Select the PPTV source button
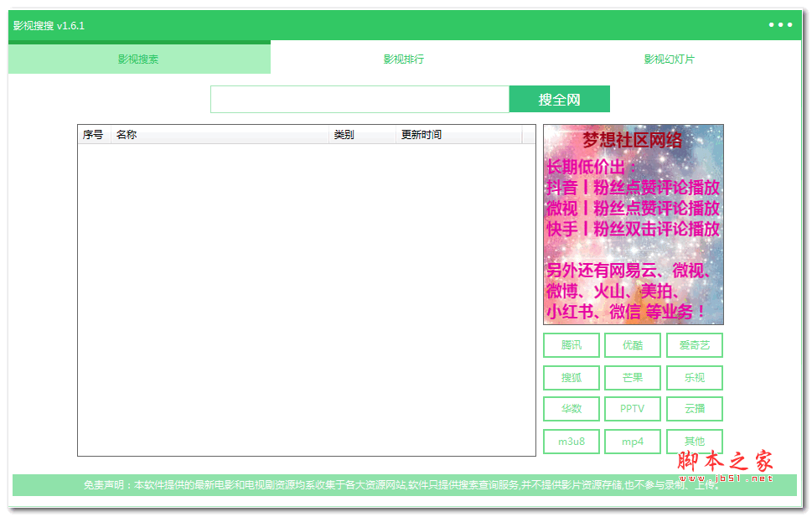Screen dimensions: 812x517 coord(633,409)
